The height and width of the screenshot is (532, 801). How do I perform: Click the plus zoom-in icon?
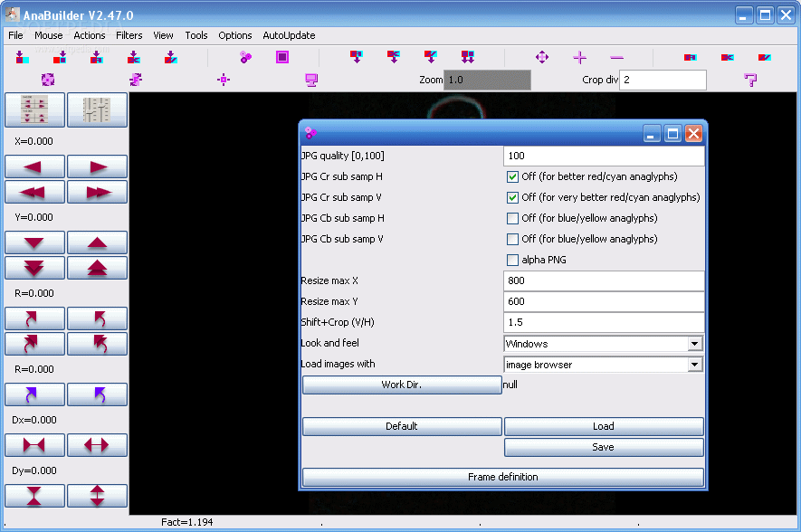[579, 57]
